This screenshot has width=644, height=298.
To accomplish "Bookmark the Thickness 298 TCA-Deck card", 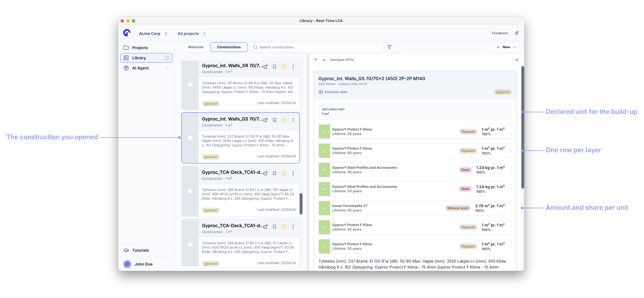I will click(x=275, y=173).
